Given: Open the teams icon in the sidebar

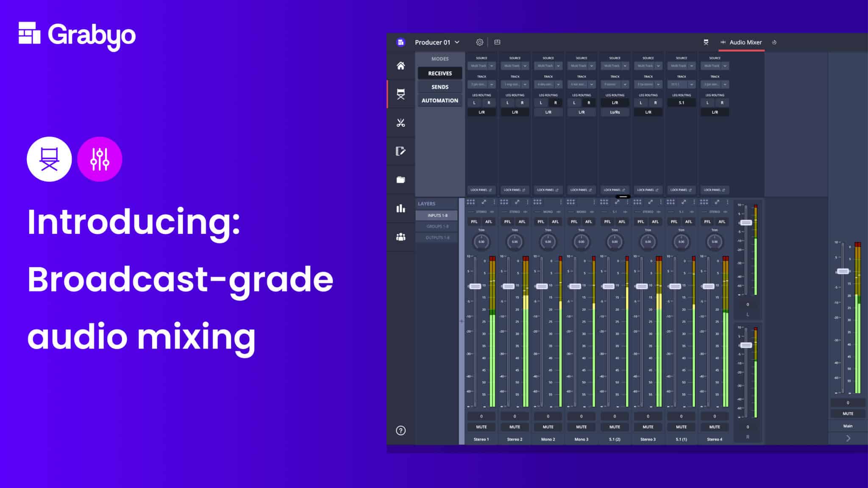Looking at the screenshot, I should 401,237.
